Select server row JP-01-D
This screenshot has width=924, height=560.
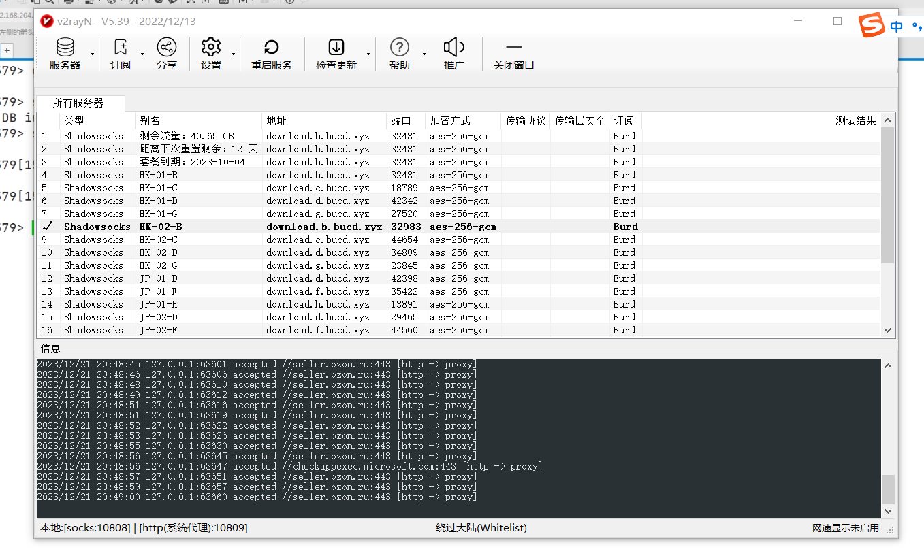(458, 278)
